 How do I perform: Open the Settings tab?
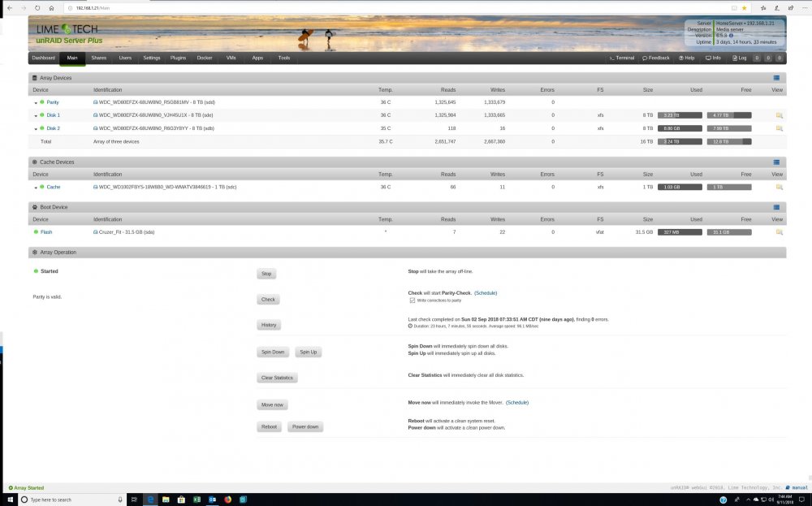coord(152,58)
